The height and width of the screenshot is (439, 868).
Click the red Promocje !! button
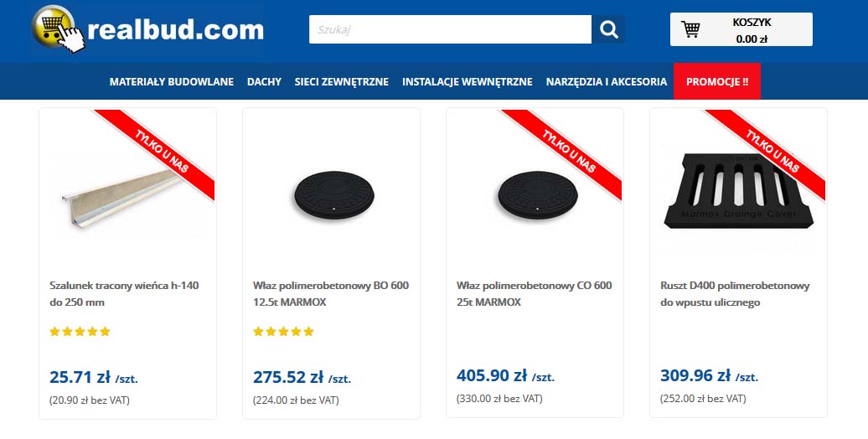pyautogui.click(x=717, y=82)
